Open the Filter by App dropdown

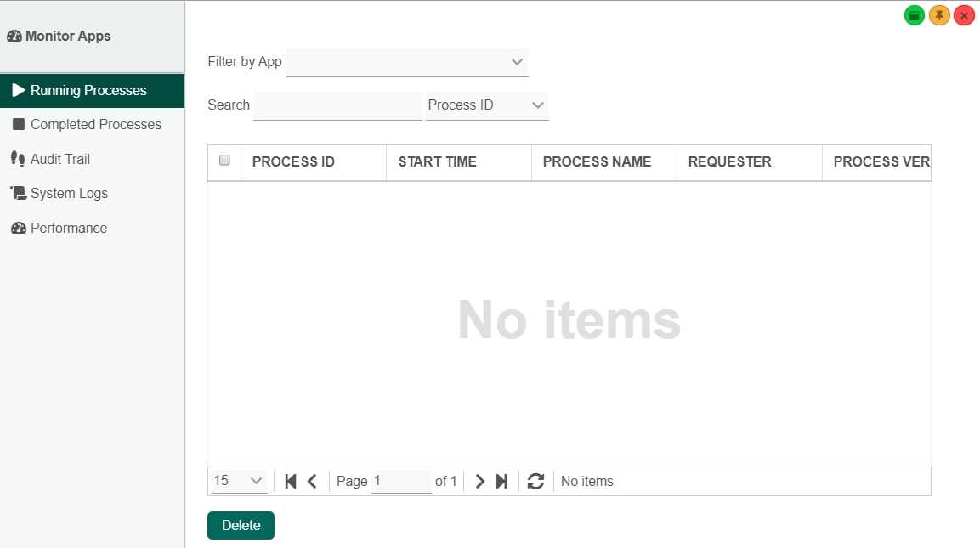point(407,62)
